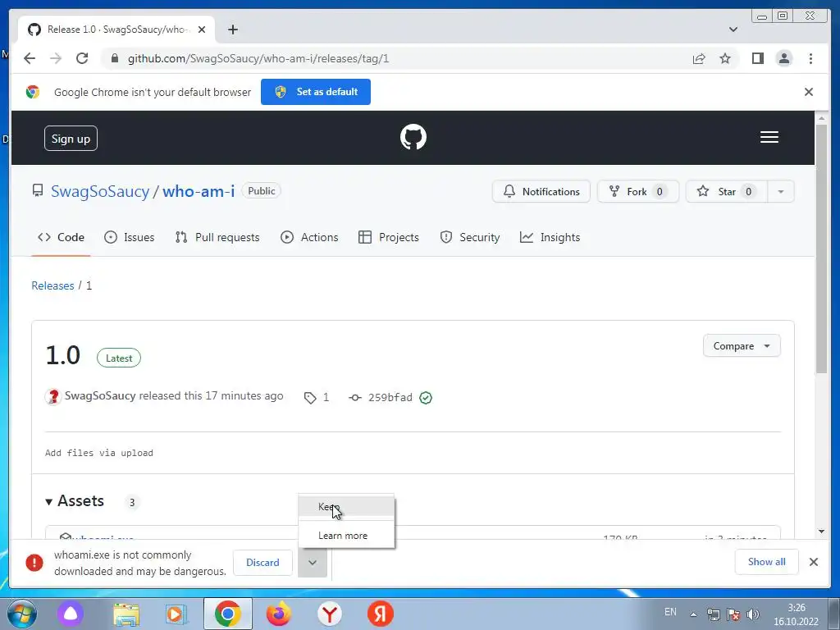840x630 pixels.
Task: Select Learn more in the download menu
Action: (347, 536)
